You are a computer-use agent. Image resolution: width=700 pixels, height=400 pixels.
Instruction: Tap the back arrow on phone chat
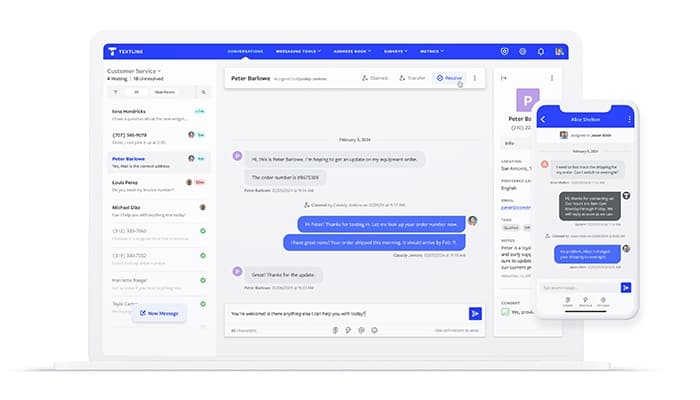pos(543,119)
